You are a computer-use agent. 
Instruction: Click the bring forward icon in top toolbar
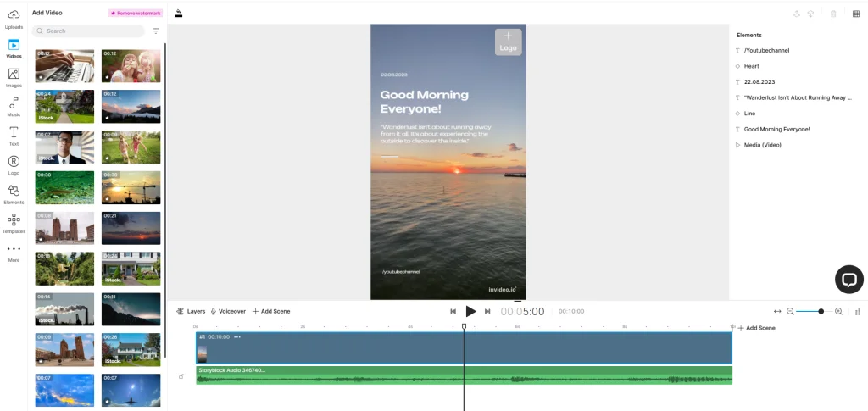(x=797, y=14)
